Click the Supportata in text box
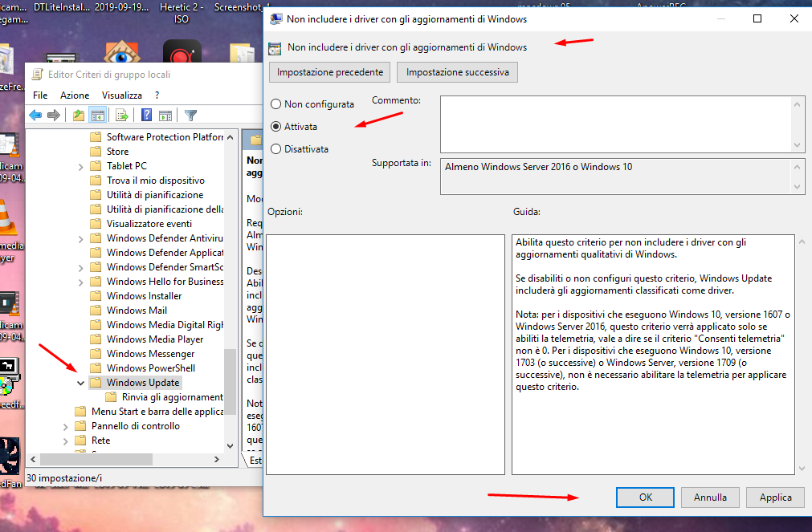The image size is (812, 532). click(x=616, y=177)
